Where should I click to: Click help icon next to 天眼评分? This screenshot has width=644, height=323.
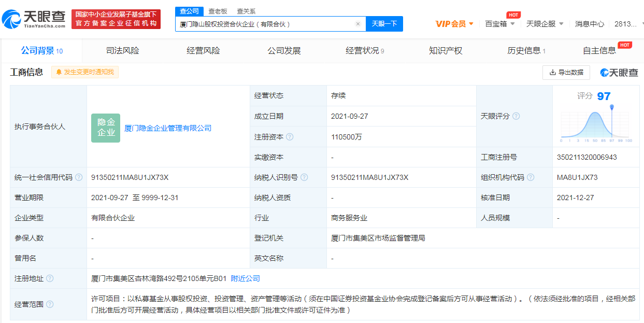[x=516, y=116]
